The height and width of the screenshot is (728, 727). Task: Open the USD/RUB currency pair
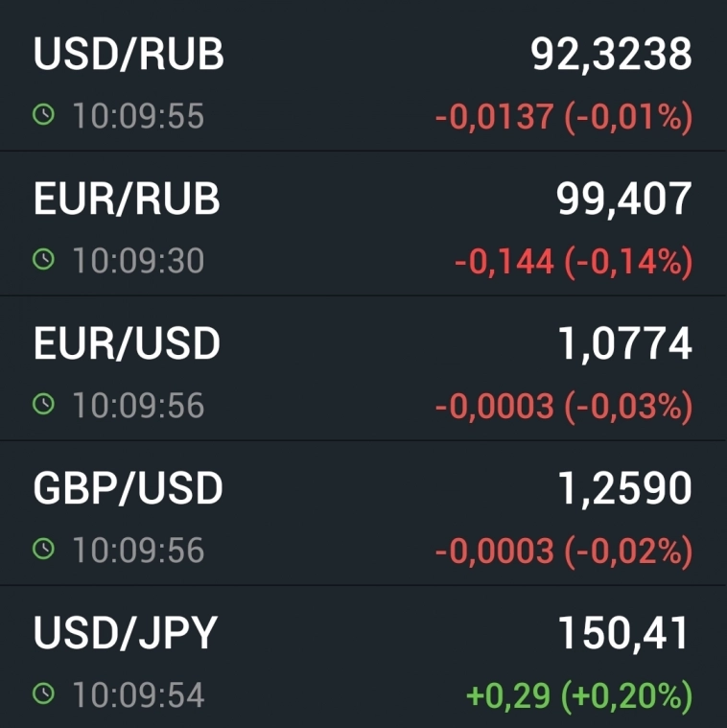[x=129, y=55]
